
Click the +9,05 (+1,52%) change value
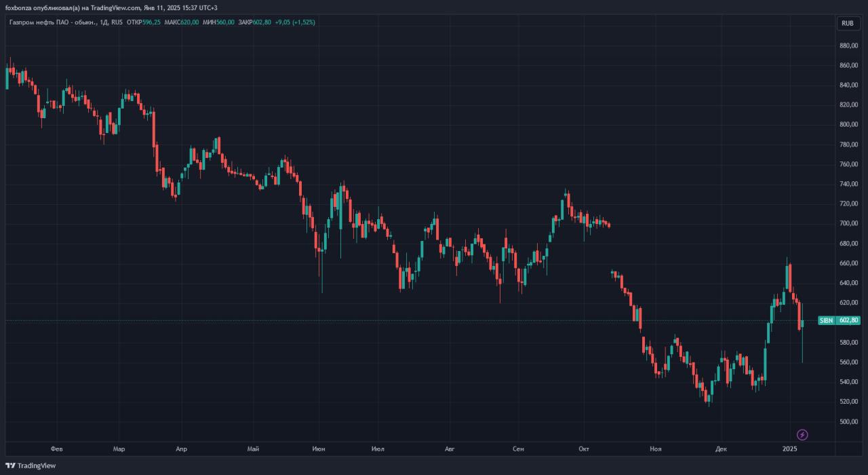pyautogui.click(x=295, y=22)
